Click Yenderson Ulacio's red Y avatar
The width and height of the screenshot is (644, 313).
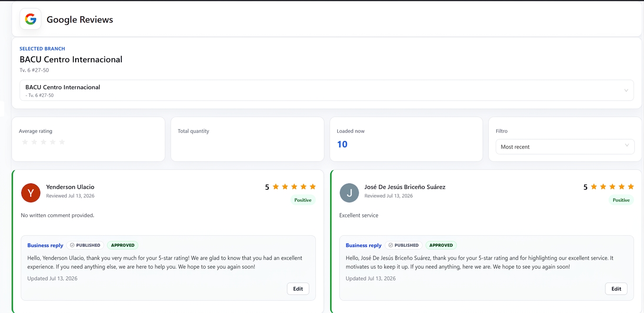(31, 193)
